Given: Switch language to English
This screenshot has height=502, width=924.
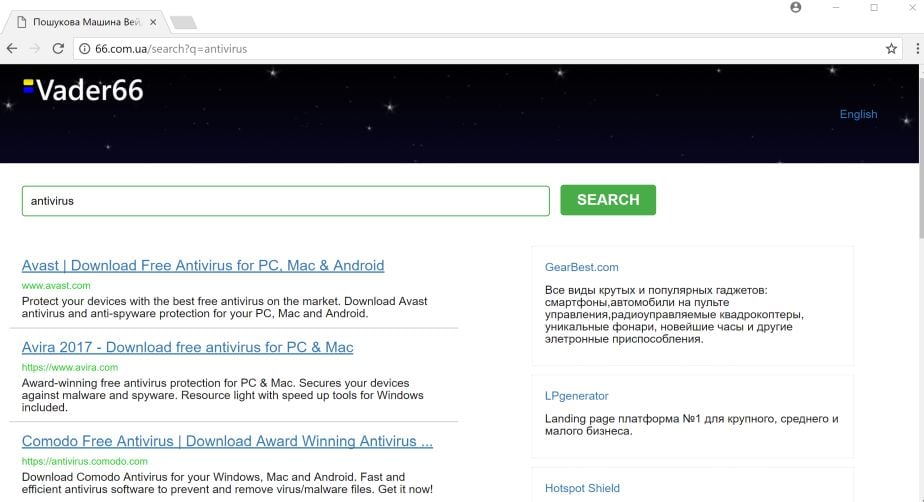Looking at the screenshot, I should coord(858,114).
